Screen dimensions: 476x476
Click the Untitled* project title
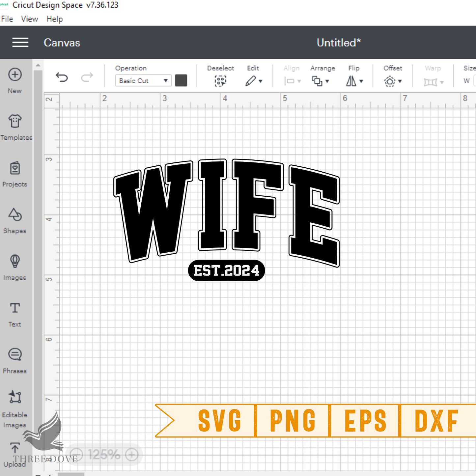click(x=339, y=42)
